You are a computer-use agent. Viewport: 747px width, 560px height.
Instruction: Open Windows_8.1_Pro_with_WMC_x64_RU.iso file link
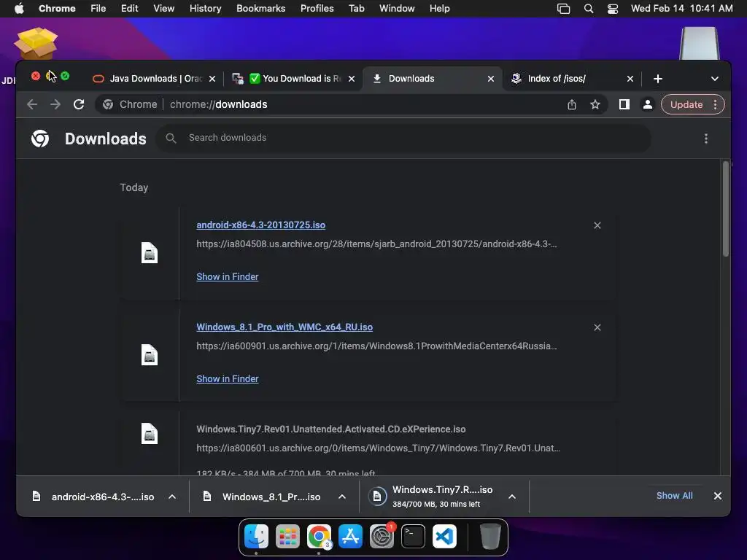[x=285, y=327]
